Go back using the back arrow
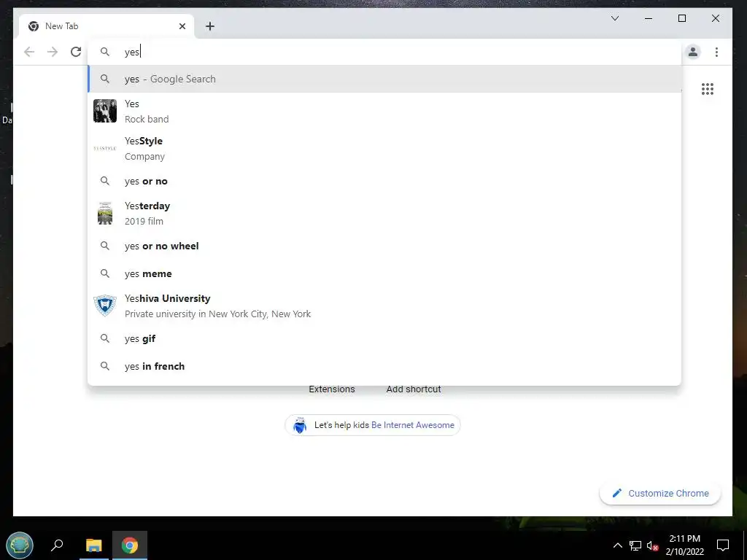The height and width of the screenshot is (560, 747). 29,52
